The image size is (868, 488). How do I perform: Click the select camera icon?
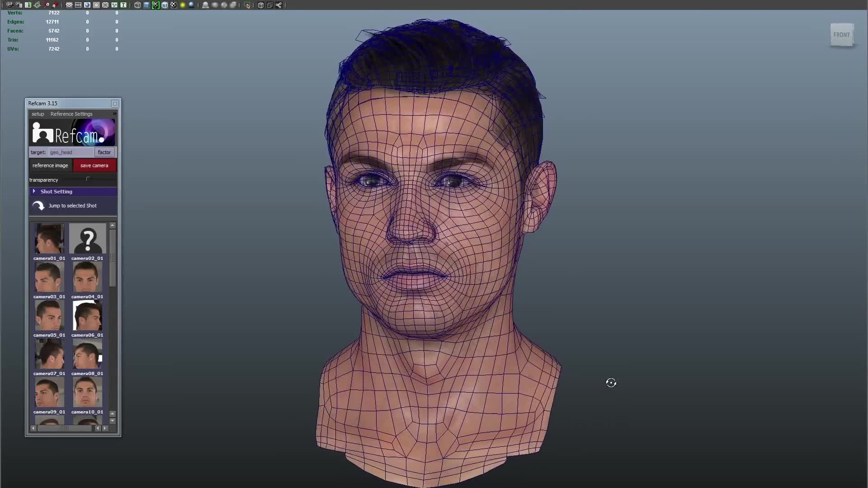[x=9, y=5]
